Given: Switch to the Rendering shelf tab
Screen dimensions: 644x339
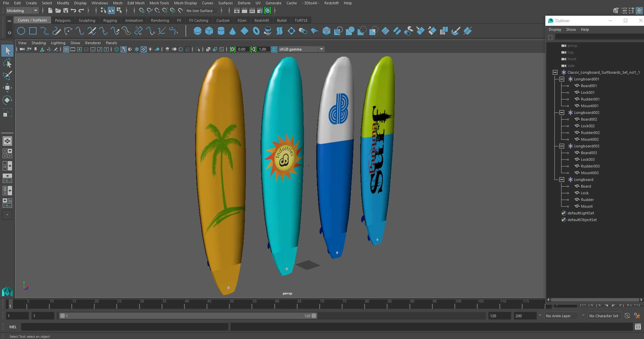Looking at the screenshot, I should click(160, 20).
